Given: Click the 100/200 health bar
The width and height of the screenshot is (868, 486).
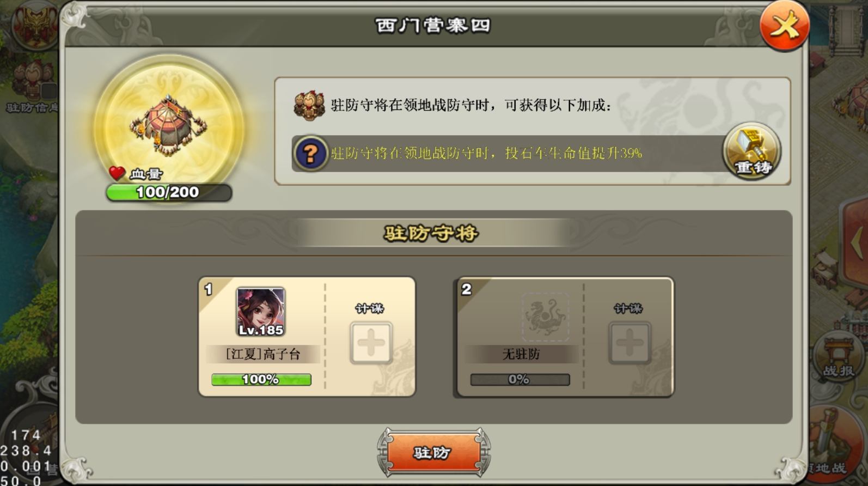Looking at the screenshot, I should 169,192.
